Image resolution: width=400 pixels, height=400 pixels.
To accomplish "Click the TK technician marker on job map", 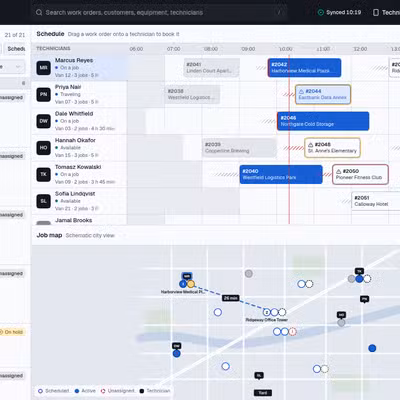I will [x=359, y=271].
